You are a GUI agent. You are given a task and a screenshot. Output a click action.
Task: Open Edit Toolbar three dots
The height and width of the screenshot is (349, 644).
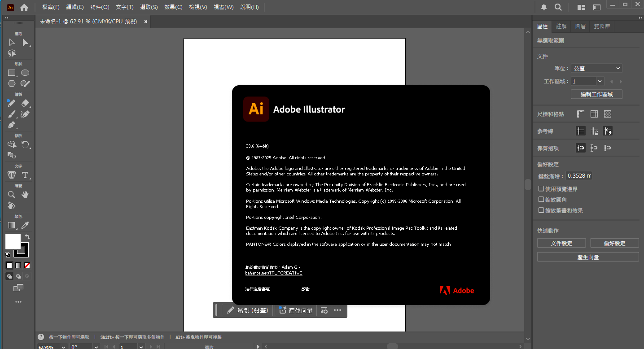tap(18, 302)
